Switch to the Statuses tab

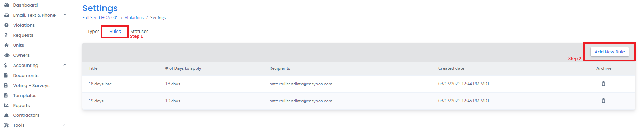(x=139, y=32)
